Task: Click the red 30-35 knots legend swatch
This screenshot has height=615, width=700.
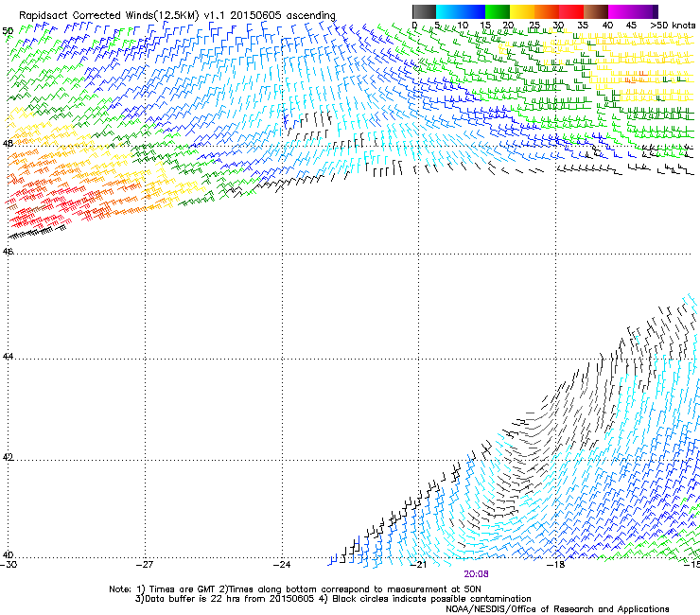Action: click(x=571, y=11)
